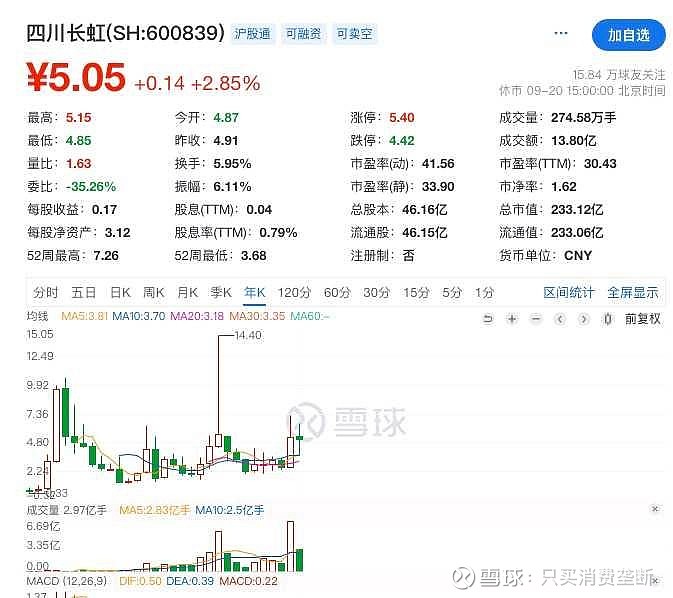Click the 市盈率(TTM) value 30.43
673x598 pixels.
(600, 164)
